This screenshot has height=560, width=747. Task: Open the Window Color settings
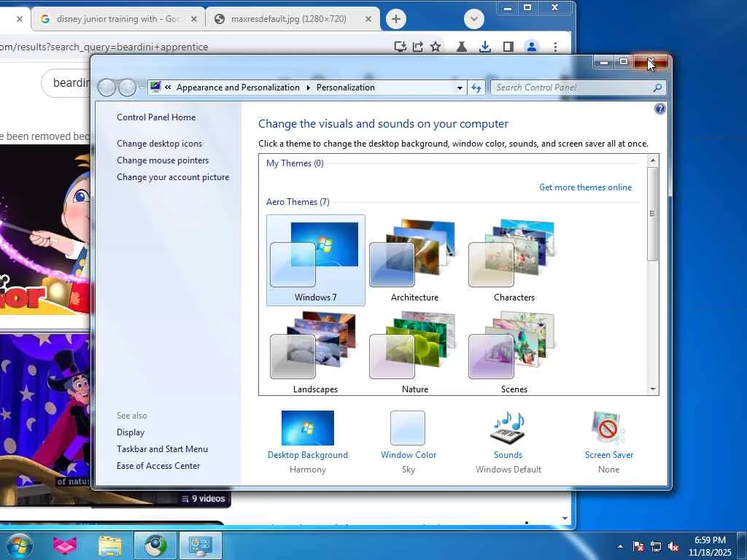pos(408,427)
